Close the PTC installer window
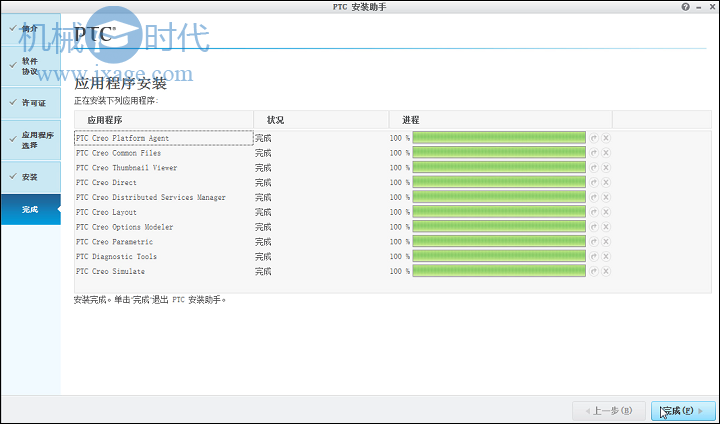Screen dimensions: 720x424 pyautogui.click(x=712, y=7)
